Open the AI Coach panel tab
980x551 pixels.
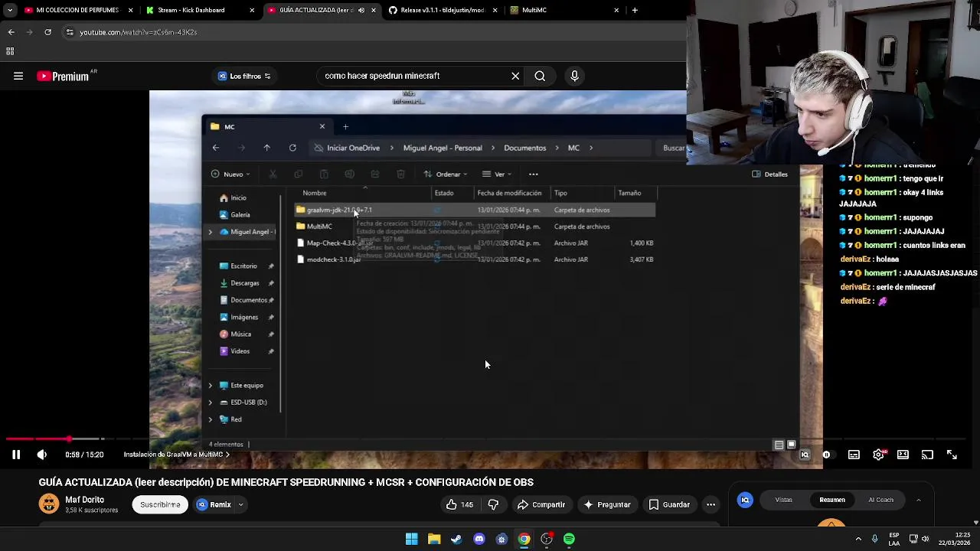(x=880, y=500)
